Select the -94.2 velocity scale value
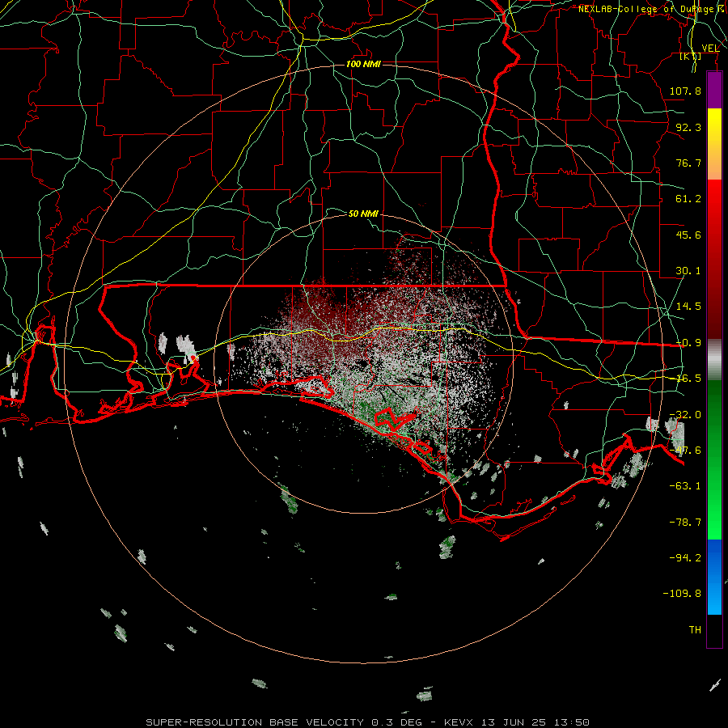 [x=685, y=557]
